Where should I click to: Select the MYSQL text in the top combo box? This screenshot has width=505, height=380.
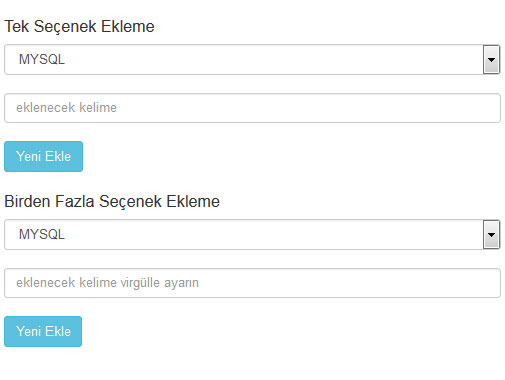coord(42,59)
